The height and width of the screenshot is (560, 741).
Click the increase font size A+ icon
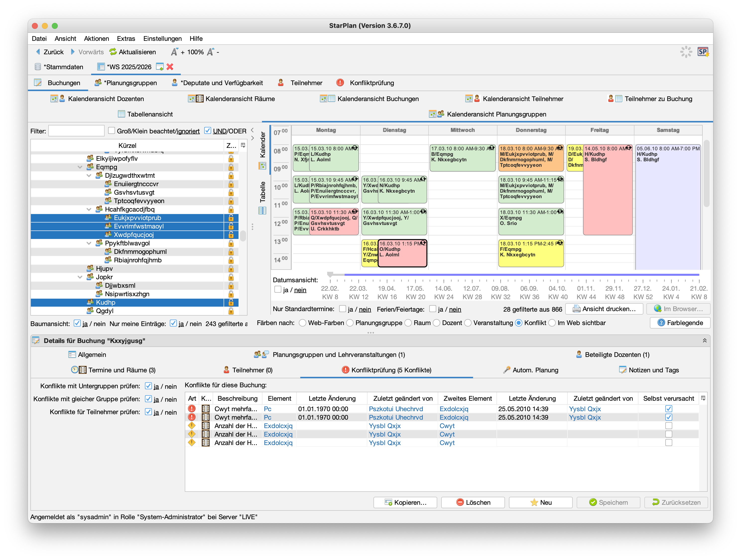[x=175, y=52]
